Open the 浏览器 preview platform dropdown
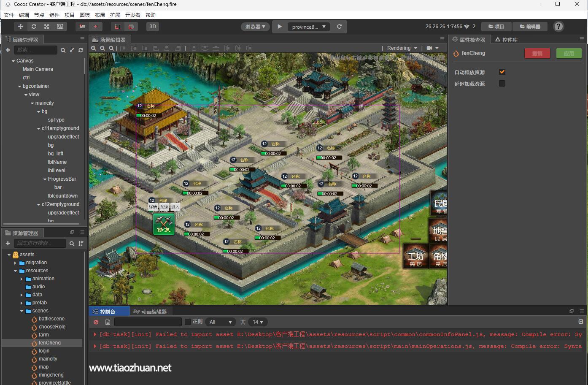Screen dimensions: 588x385 [x=255, y=27]
